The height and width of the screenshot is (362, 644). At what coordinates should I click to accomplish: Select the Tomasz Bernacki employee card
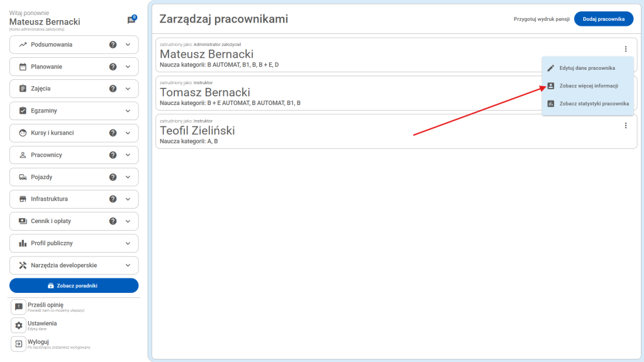[x=346, y=94]
